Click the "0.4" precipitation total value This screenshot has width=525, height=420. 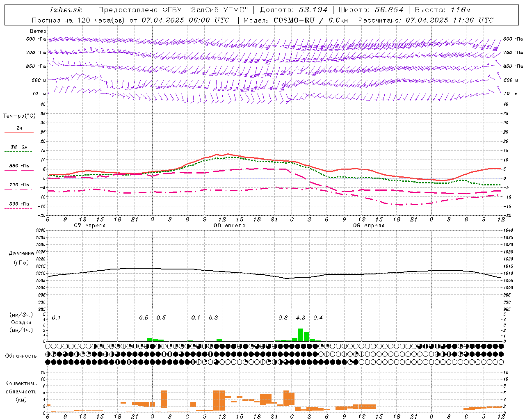(x=318, y=317)
